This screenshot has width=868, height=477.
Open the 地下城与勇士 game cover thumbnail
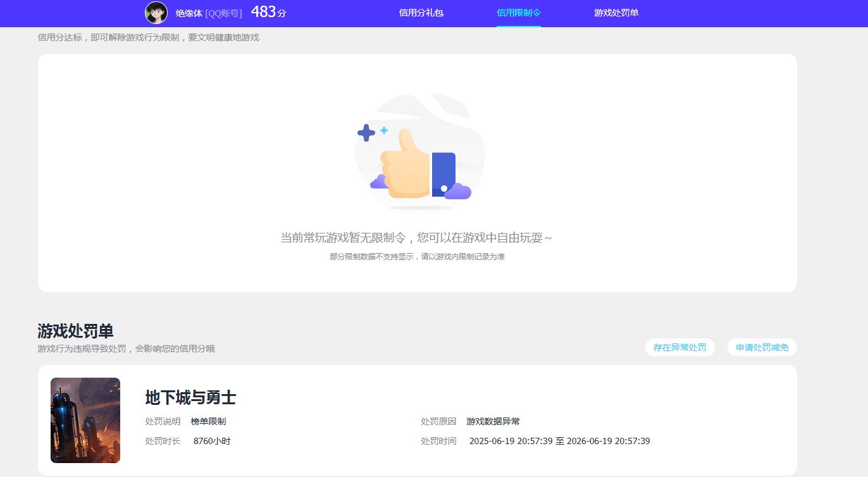pos(85,420)
